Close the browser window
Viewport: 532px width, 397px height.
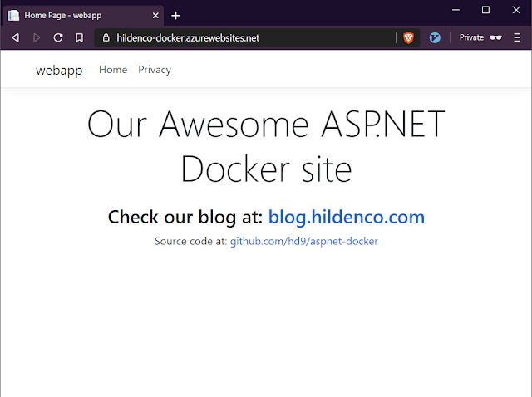[516, 10]
